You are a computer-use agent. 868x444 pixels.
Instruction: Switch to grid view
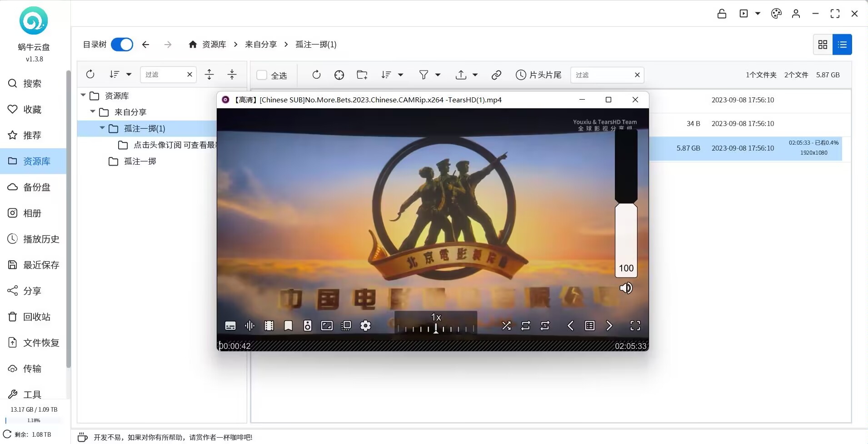(x=823, y=45)
